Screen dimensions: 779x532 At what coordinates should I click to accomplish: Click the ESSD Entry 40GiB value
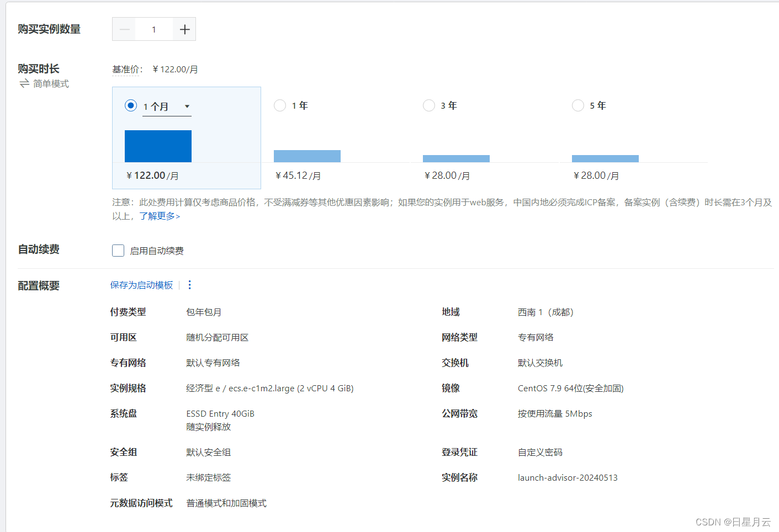tap(220, 413)
